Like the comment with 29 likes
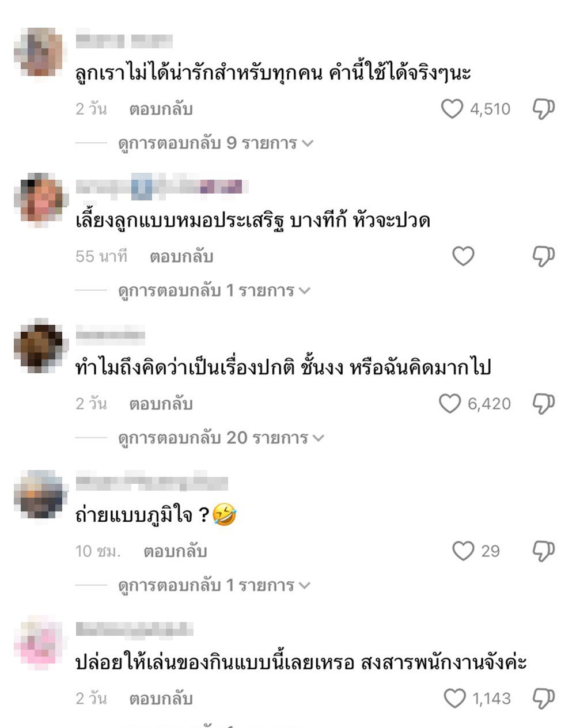 (463, 551)
